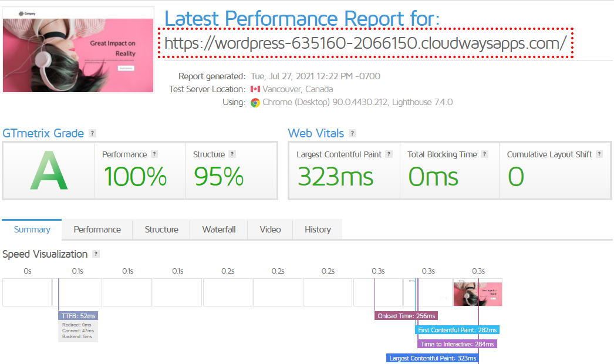Click the Redirect: 0ms detail

(77, 325)
